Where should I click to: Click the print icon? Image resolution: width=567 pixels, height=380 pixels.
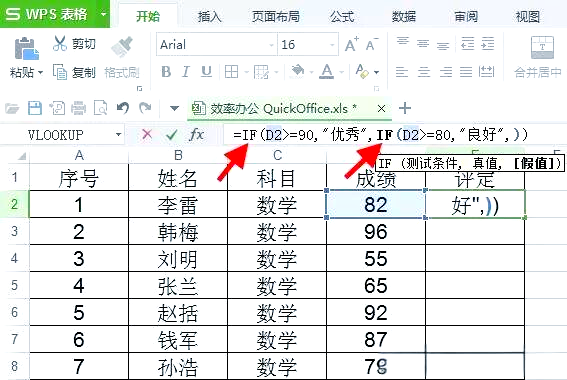point(78,108)
